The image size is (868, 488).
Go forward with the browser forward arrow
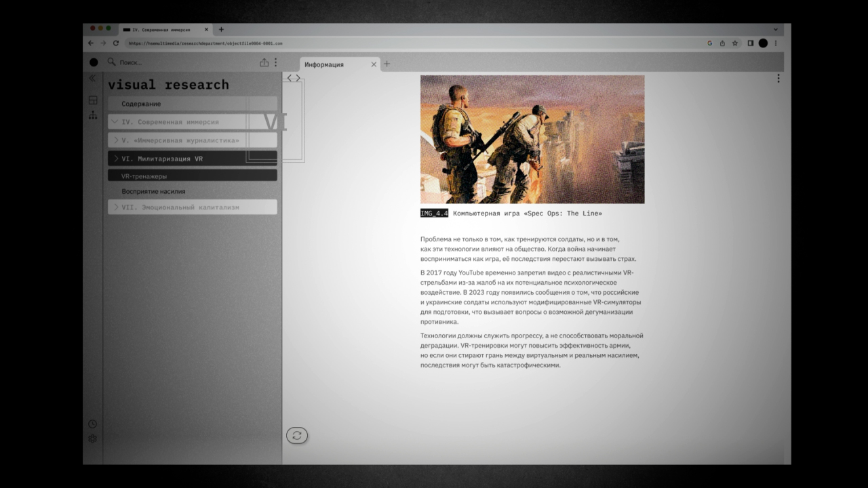[103, 43]
